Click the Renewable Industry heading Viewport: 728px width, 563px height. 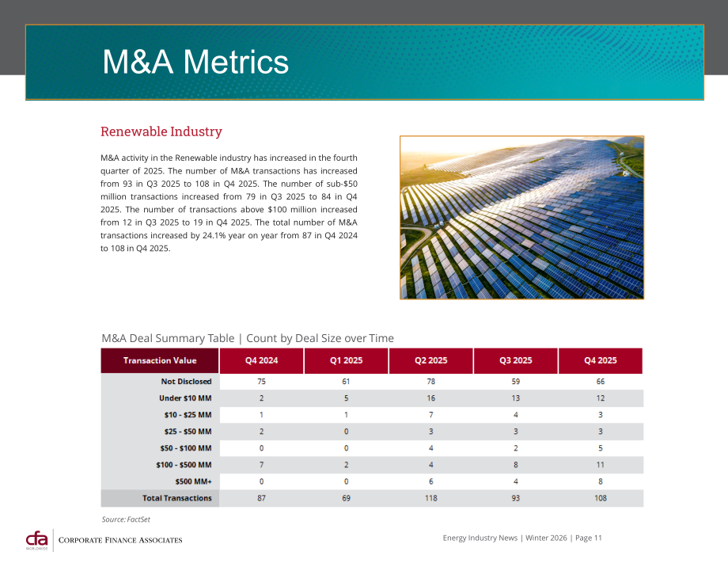point(161,131)
